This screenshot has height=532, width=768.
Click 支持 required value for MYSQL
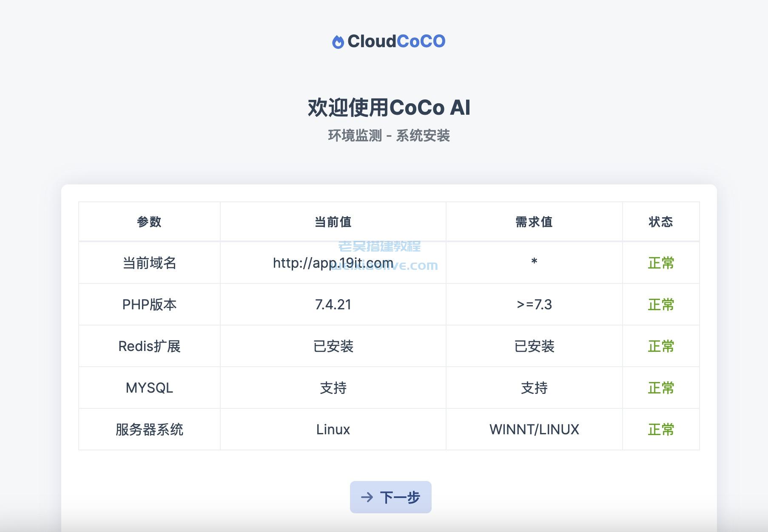[534, 388]
